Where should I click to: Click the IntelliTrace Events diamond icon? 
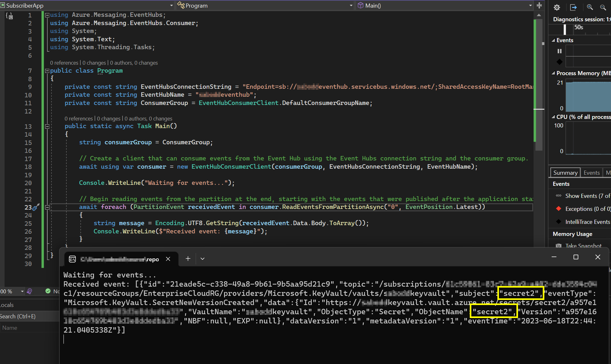559,222
